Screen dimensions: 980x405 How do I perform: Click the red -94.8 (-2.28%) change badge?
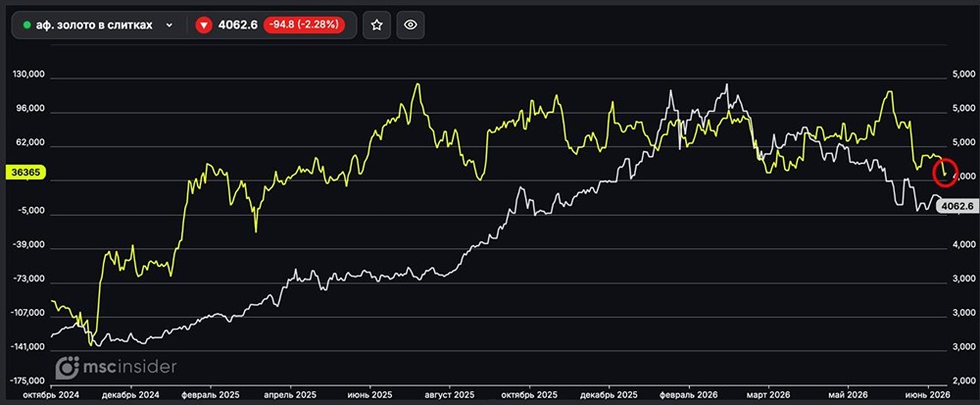[305, 25]
